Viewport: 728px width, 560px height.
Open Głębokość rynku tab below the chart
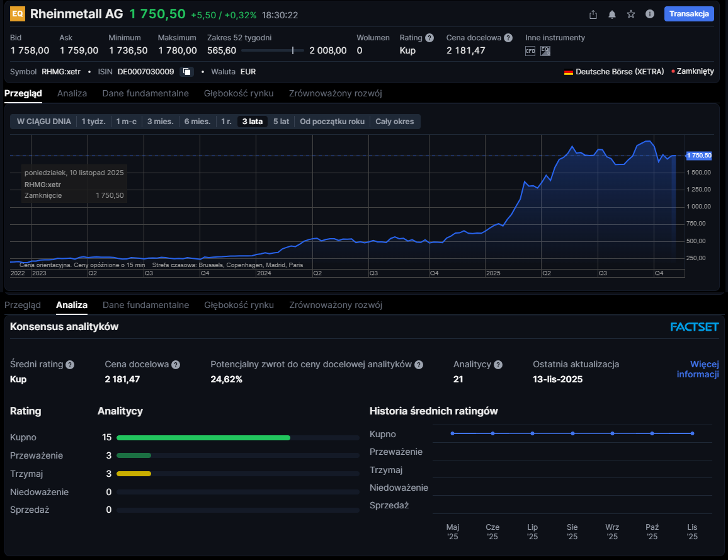239,305
